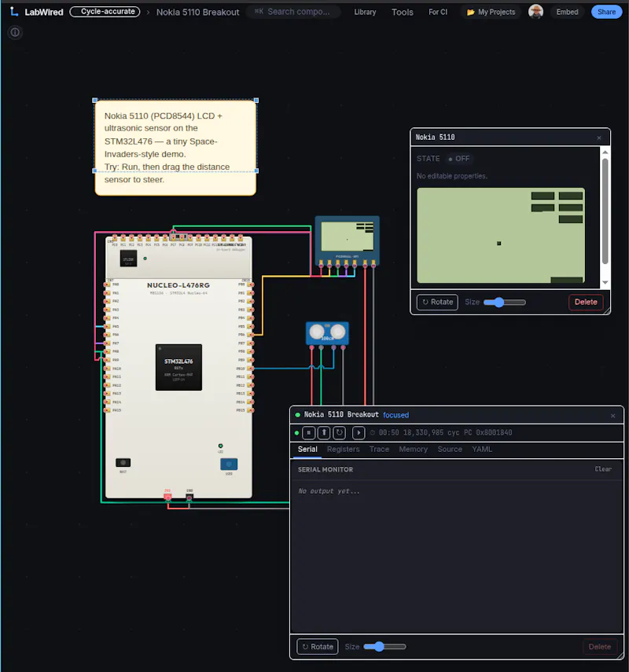Click 'No editable properties.' text
This screenshot has height=672, width=629.
tap(452, 176)
